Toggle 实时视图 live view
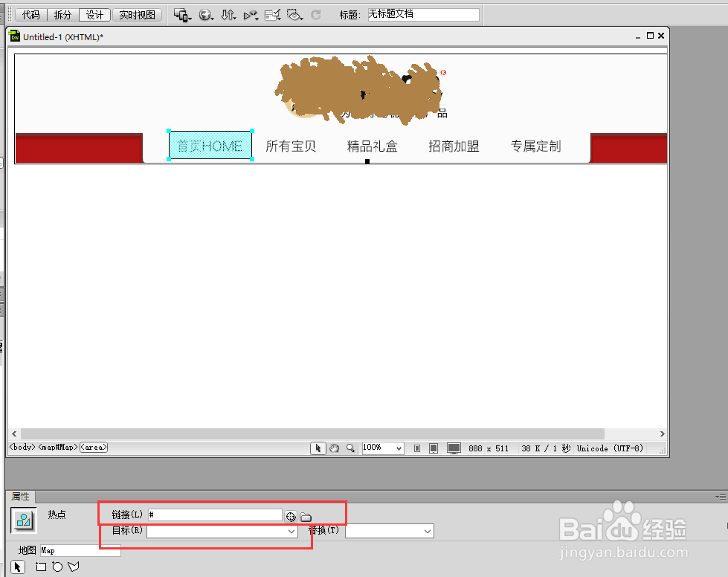 137,15
